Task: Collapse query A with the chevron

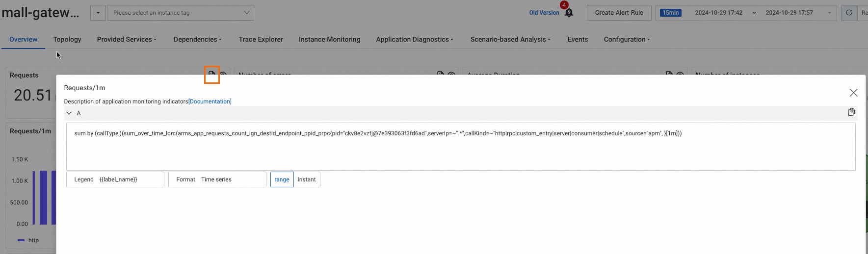Action: pyautogui.click(x=69, y=113)
